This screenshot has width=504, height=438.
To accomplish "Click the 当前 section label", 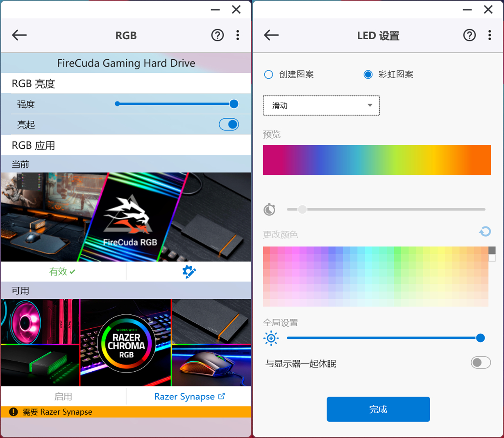I will [20, 164].
